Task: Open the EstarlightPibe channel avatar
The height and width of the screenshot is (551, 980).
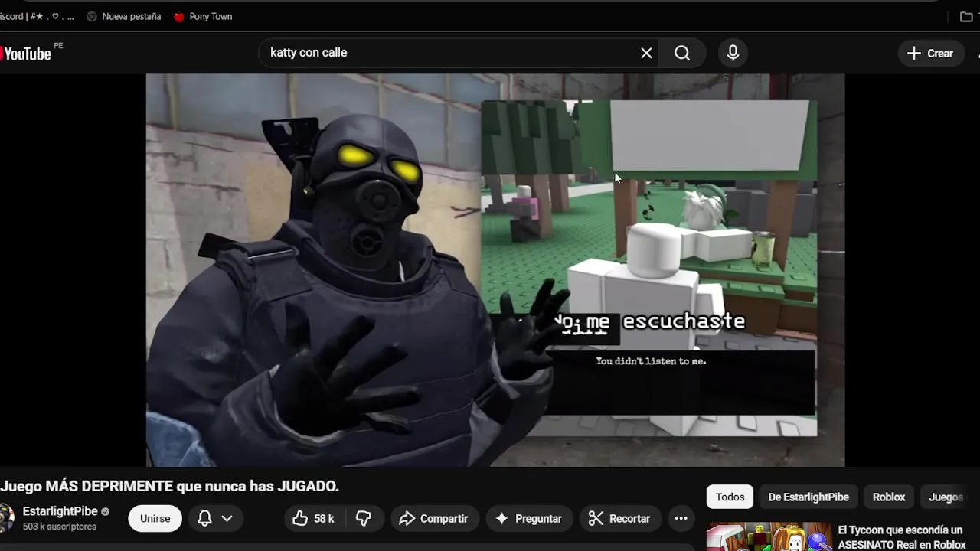Action: click(x=6, y=518)
